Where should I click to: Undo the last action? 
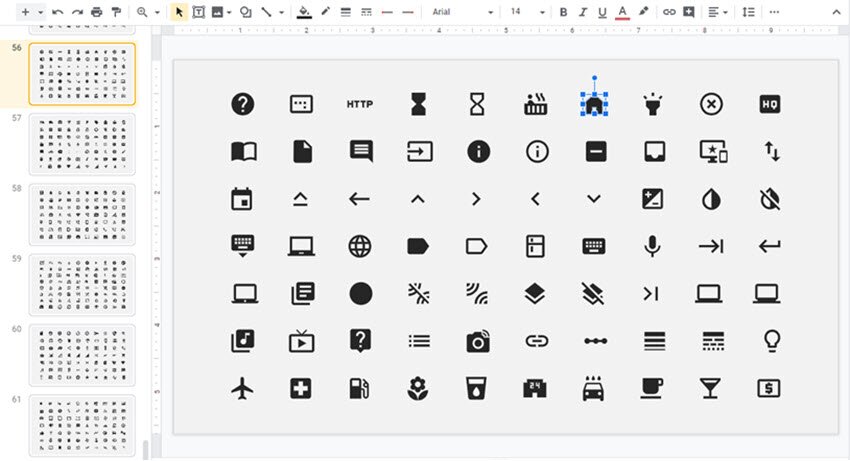click(58, 12)
